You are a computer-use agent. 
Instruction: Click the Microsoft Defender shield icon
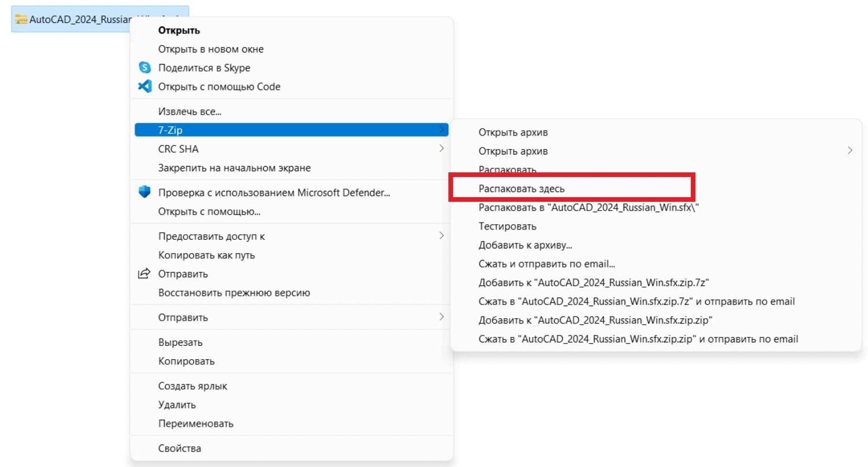(x=144, y=193)
